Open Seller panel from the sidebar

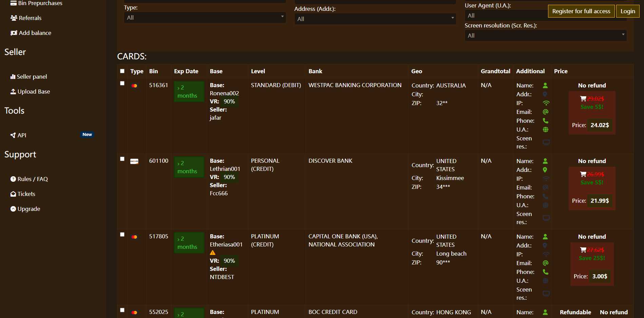coord(29,77)
